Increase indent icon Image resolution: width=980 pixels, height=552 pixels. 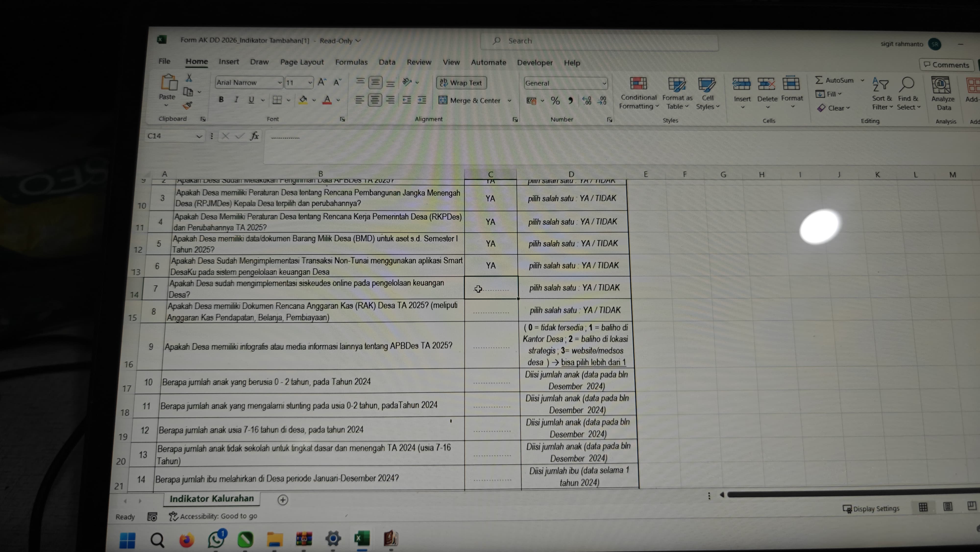pyautogui.click(x=422, y=100)
